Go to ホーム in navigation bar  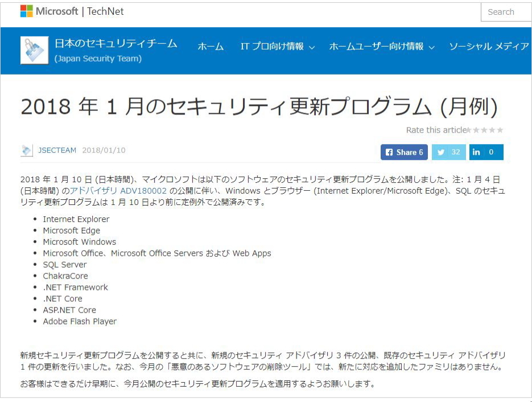click(x=211, y=47)
